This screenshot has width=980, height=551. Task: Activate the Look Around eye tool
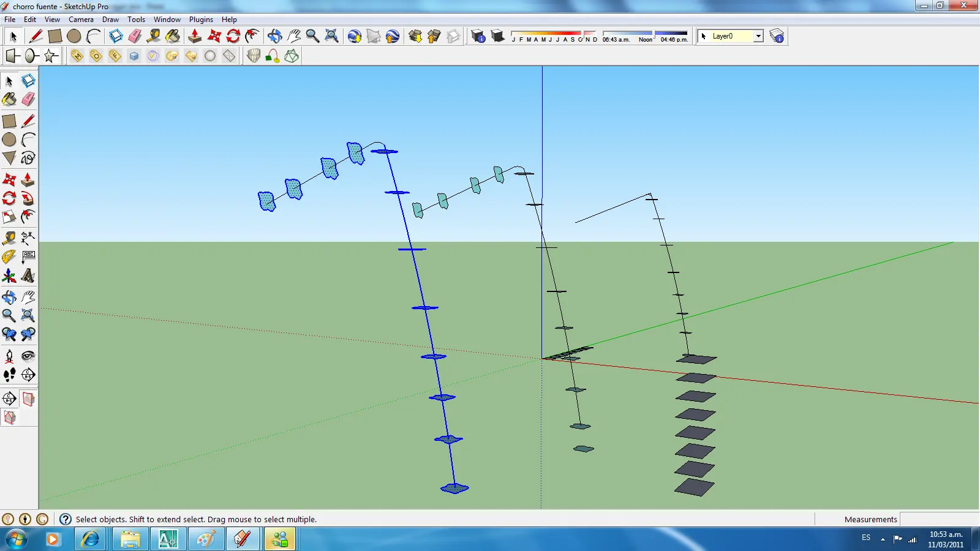(28, 356)
